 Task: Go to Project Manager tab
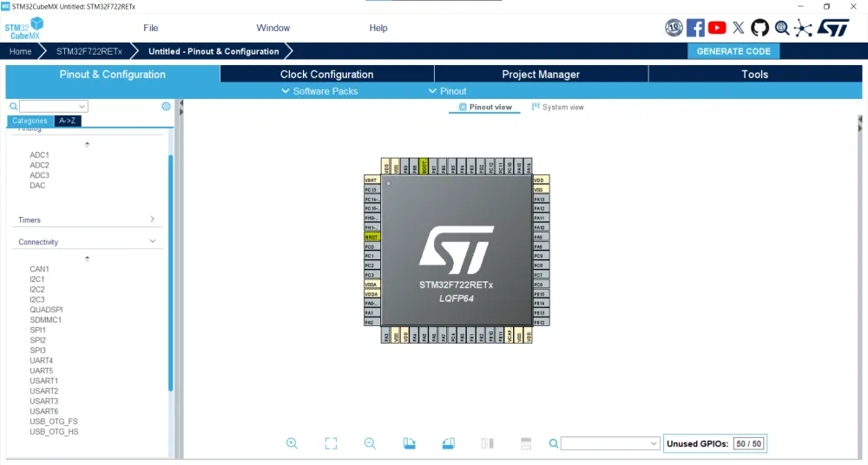click(x=541, y=75)
